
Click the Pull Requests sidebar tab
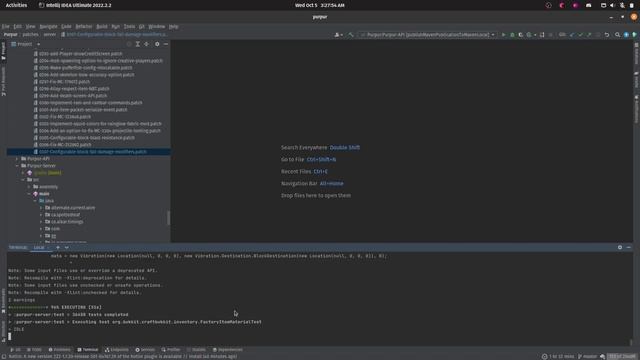point(3,82)
